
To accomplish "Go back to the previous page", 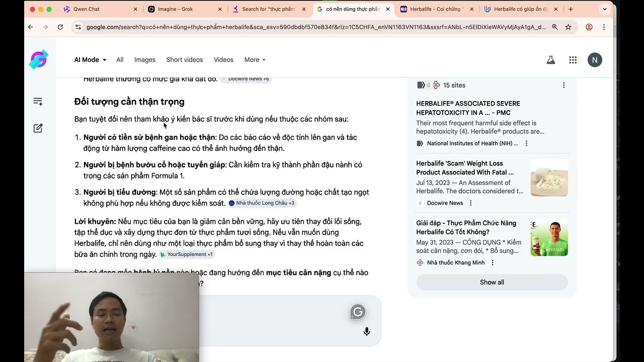I will pos(31,27).
